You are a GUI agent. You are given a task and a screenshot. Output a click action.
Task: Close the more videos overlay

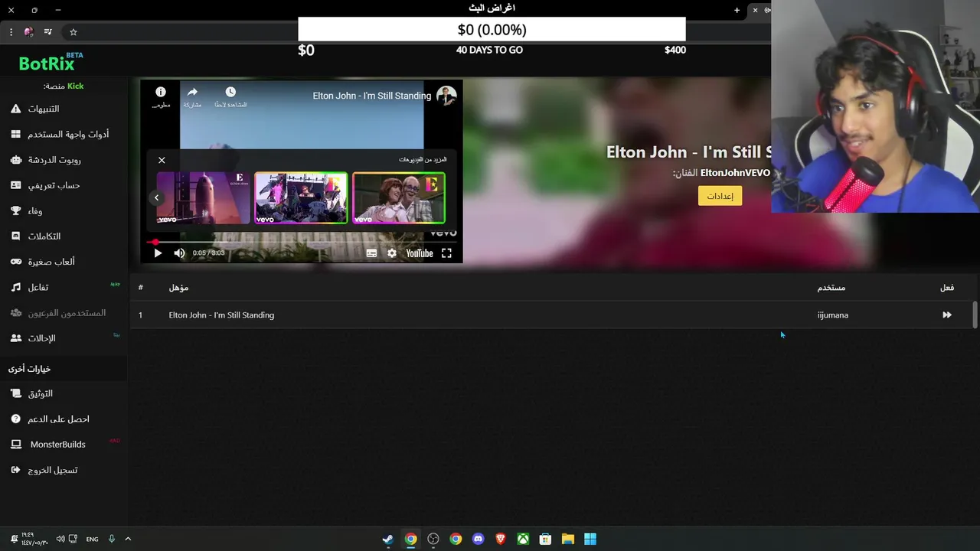pos(162,160)
